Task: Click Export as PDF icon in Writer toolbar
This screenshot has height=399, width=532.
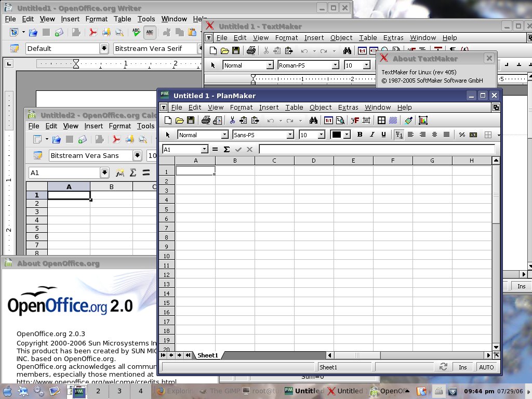Action: click(x=92, y=32)
